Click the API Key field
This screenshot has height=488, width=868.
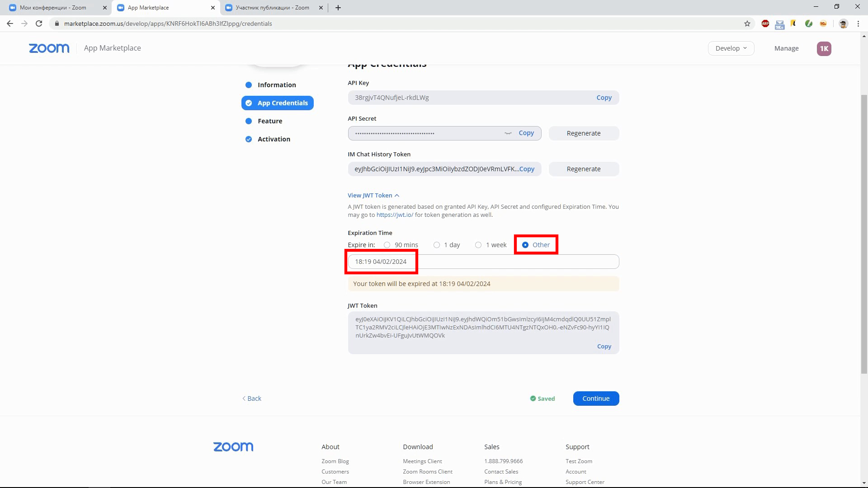(x=483, y=98)
